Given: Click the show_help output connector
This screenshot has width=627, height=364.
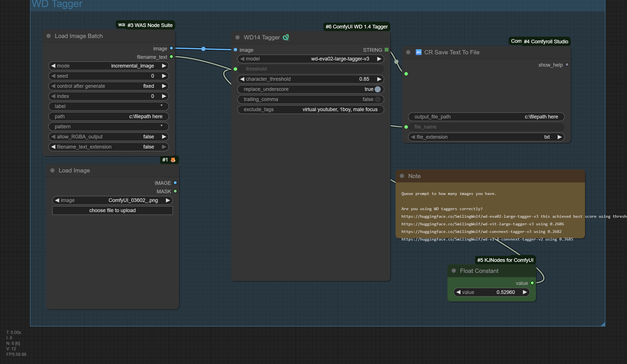Looking at the screenshot, I should (567, 65).
